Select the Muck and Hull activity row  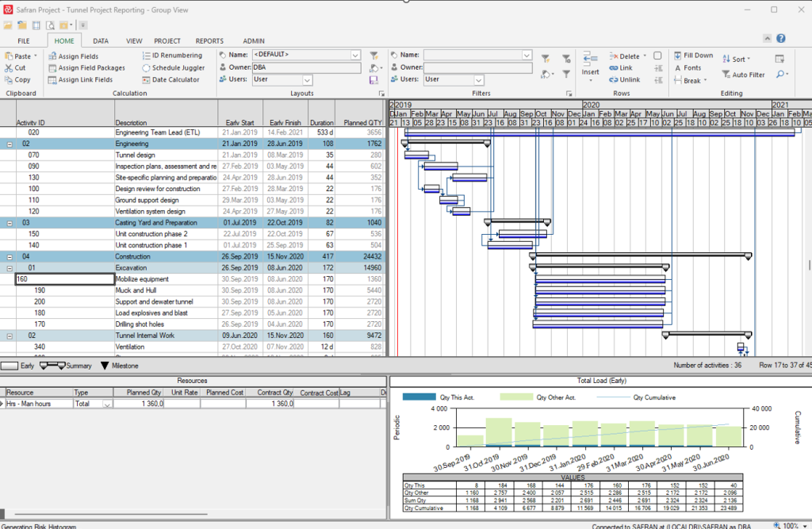pos(193,290)
